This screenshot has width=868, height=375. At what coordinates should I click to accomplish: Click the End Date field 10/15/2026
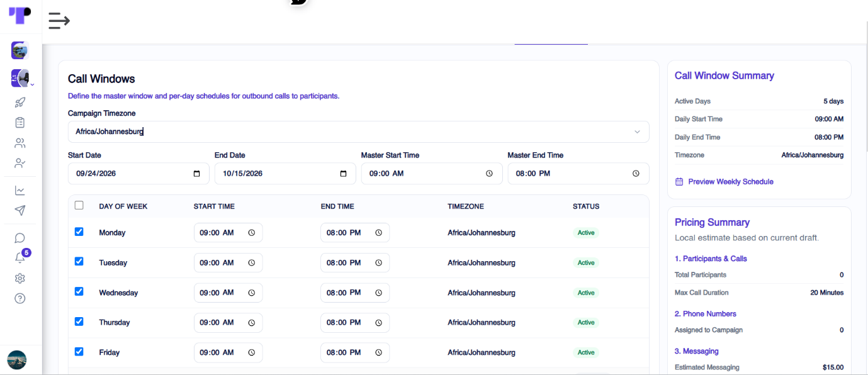pos(285,174)
